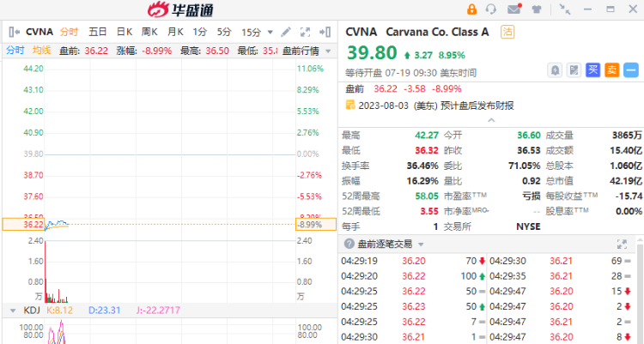Switch to 1分 chart tab

click(x=200, y=32)
